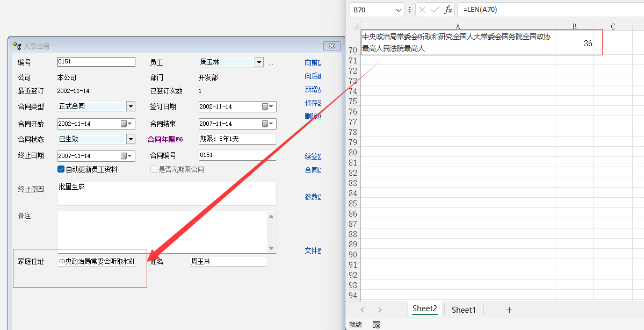Click the add new sheet plus icon
The height and width of the screenshot is (330, 644).
coord(509,310)
